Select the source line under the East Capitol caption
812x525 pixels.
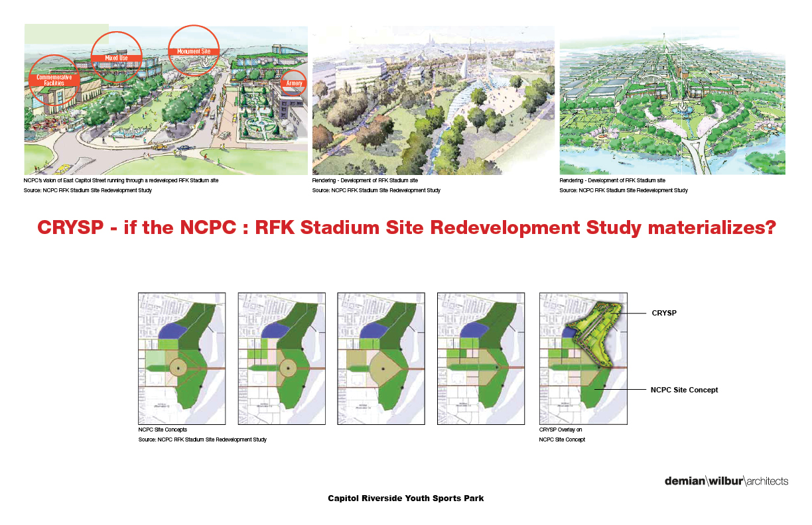[88, 190]
